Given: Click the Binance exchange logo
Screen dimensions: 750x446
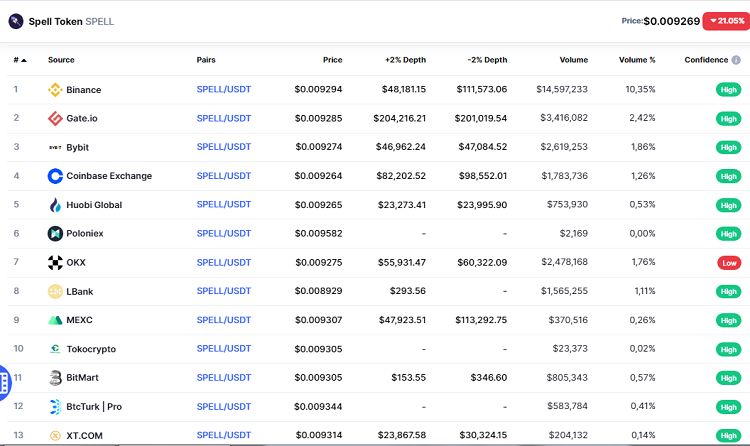Looking at the screenshot, I should tap(55, 90).
